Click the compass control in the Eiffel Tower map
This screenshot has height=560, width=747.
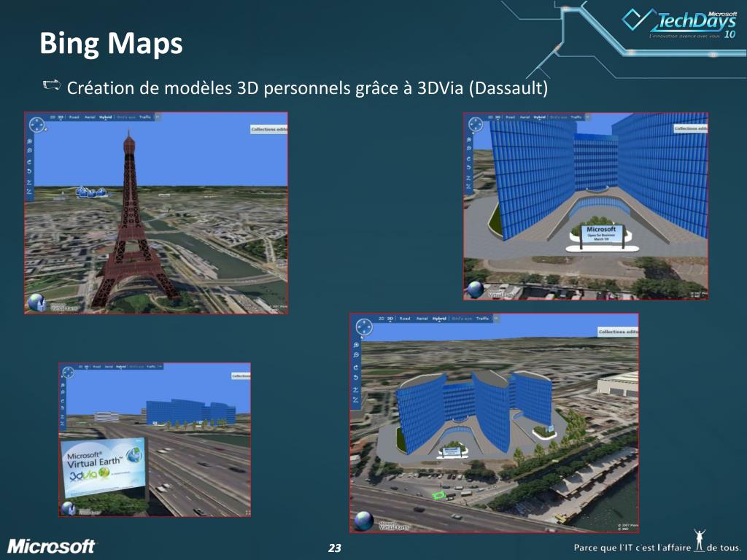(x=36, y=125)
